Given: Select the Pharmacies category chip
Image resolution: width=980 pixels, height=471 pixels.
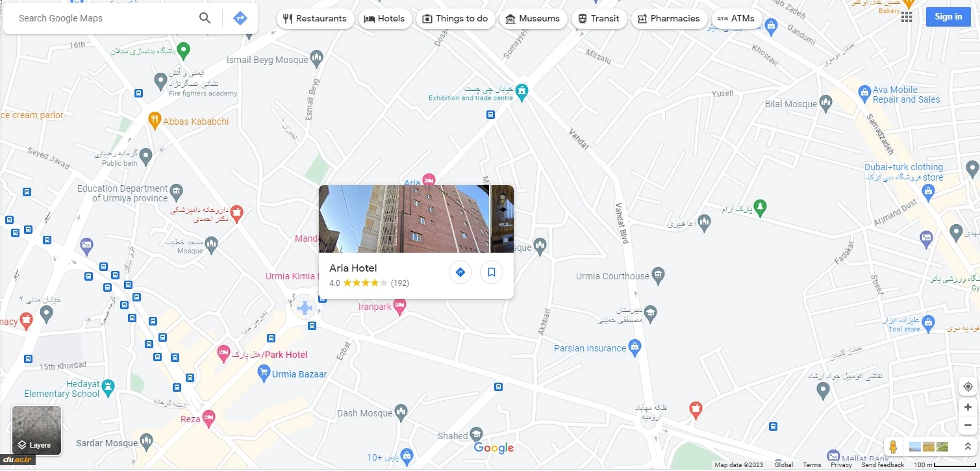Looking at the screenshot, I should [669, 19].
